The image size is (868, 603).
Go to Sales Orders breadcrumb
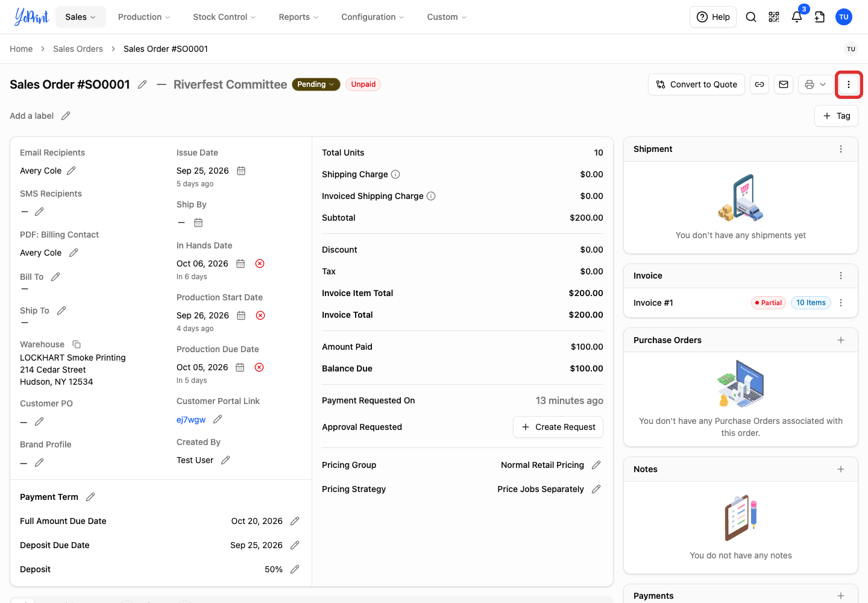coord(78,49)
